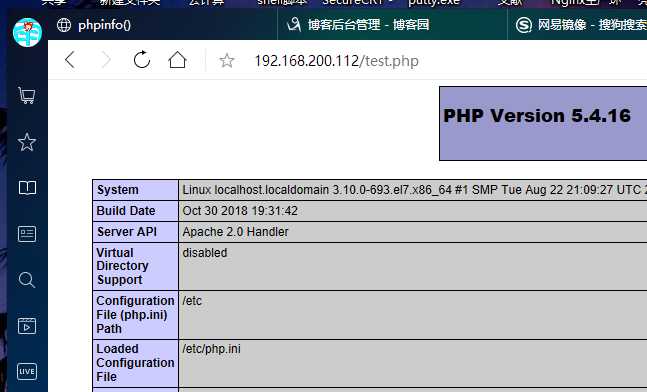Click the Loaded Configuration File label
The width and height of the screenshot is (647, 392).
coord(135,363)
